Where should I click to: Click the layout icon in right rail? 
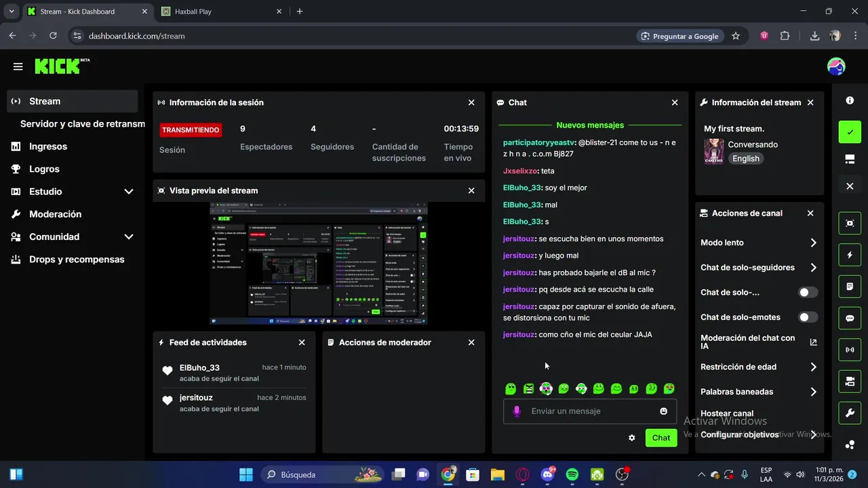pos(850,159)
